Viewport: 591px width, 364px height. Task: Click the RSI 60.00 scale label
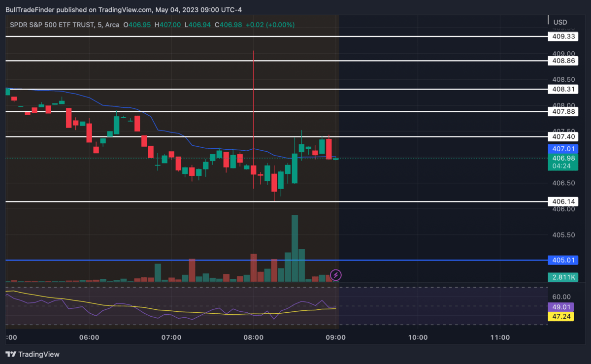click(x=562, y=297)
